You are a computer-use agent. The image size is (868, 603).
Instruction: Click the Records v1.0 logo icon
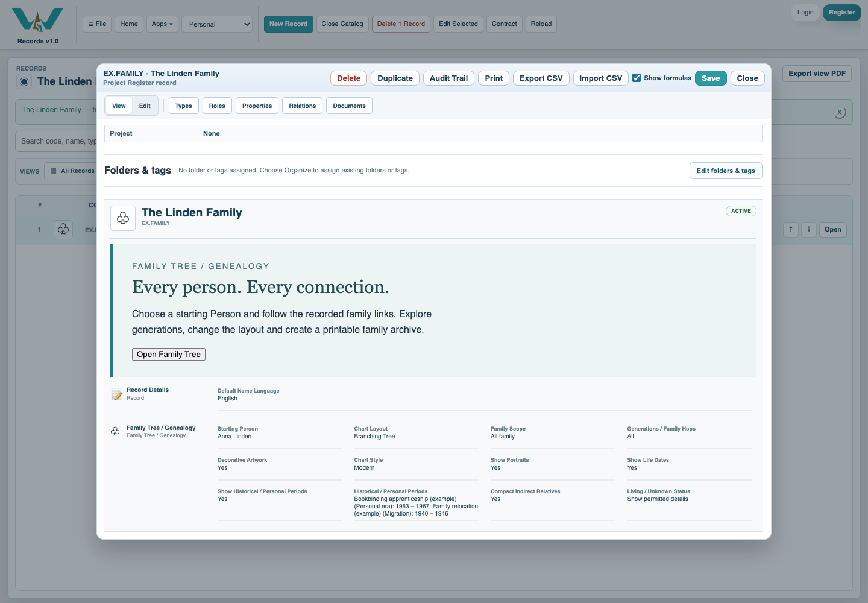(x=37, y=20)
